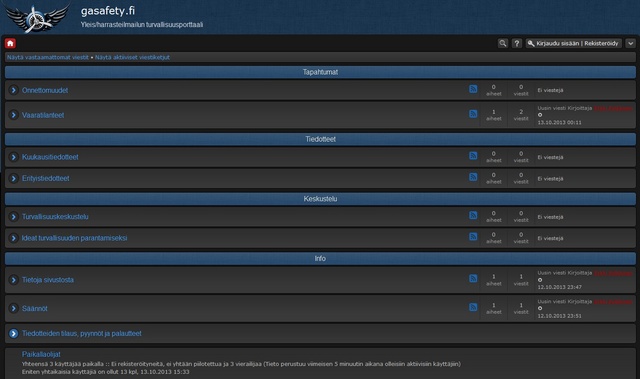The width and height of the screenshot is (640, 379).
Task: Open the Onnettomuudet forum
Action: click(x=45, y=90)
